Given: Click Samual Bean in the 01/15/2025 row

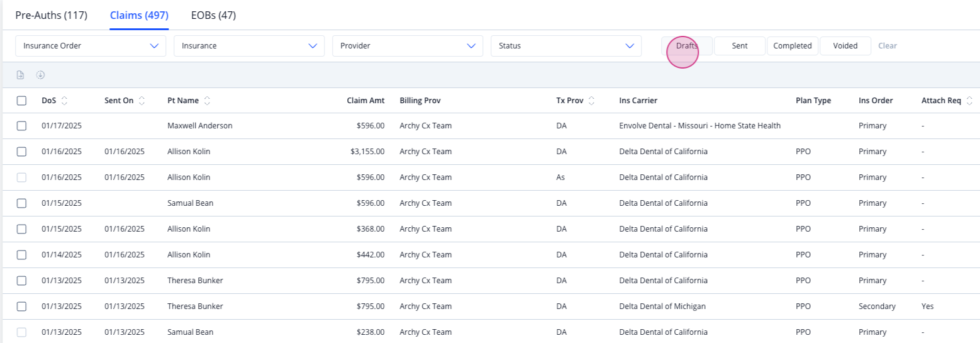Looking at the screenshot, I should 191,203.
